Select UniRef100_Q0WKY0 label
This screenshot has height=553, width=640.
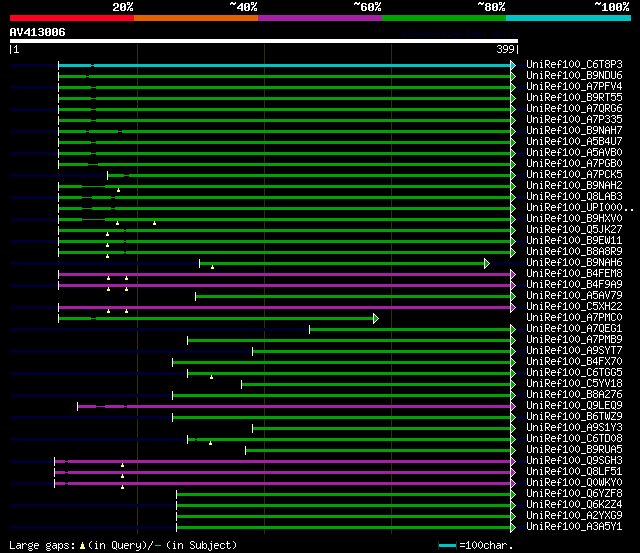(574, 483)
